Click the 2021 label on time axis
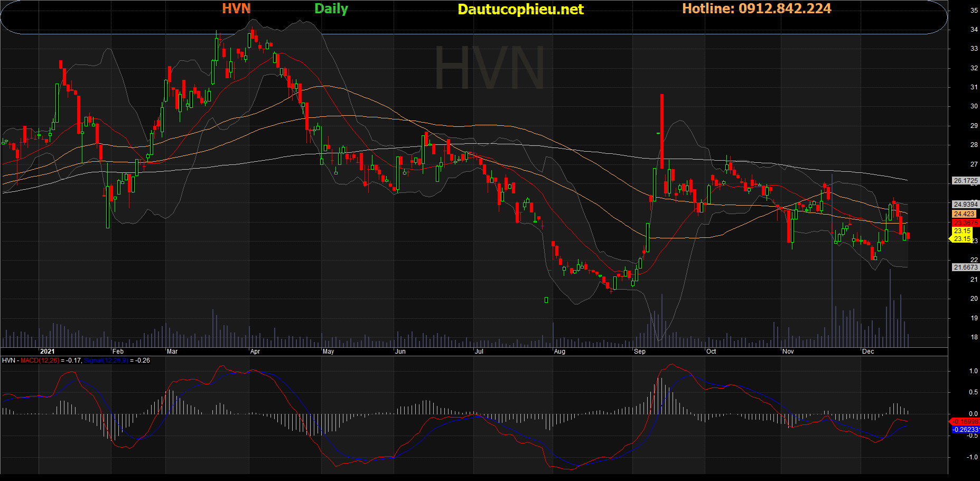Screen dimensions: 980x481 [47, 351]
